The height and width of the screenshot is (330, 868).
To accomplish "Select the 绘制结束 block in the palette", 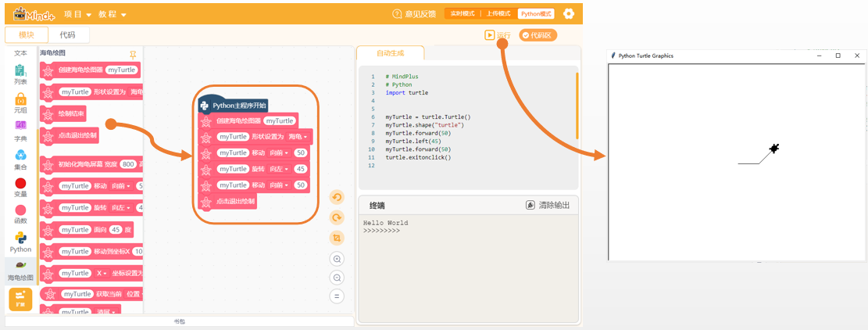I will 63,115.
